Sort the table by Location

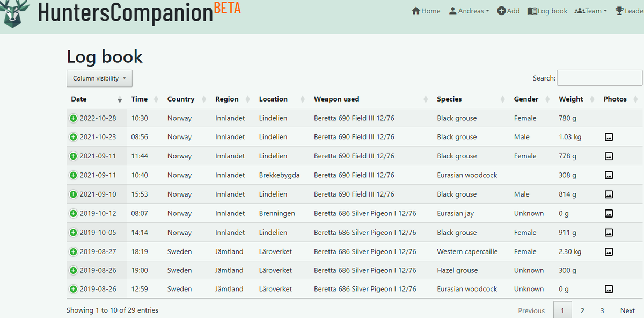point(282,99)
